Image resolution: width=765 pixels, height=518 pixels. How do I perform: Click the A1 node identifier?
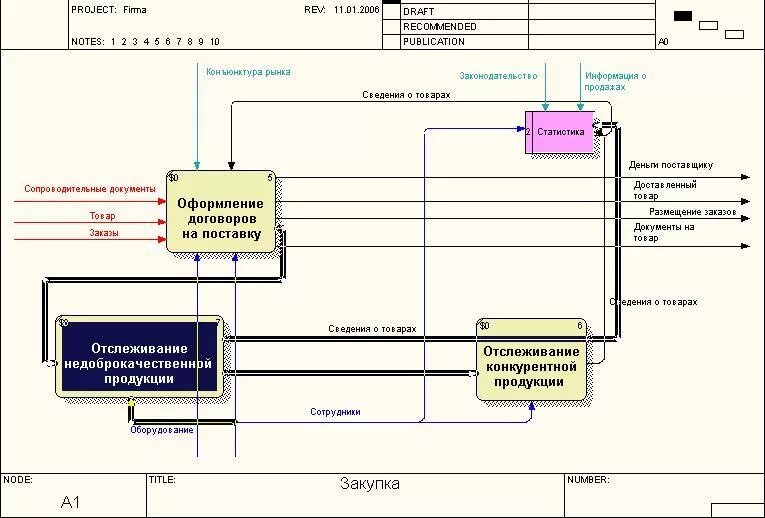tap(70, 502)
